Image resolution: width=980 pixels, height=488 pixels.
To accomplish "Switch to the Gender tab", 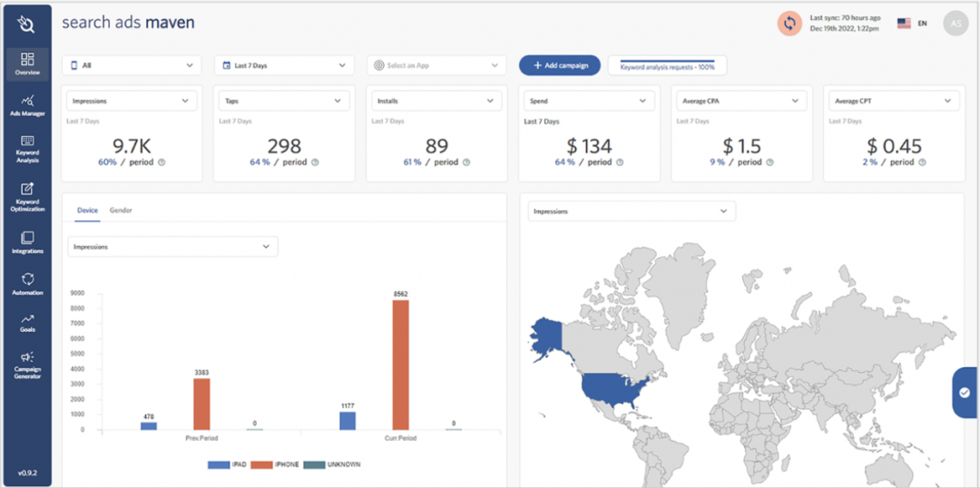I will click(x=121, y=210).
